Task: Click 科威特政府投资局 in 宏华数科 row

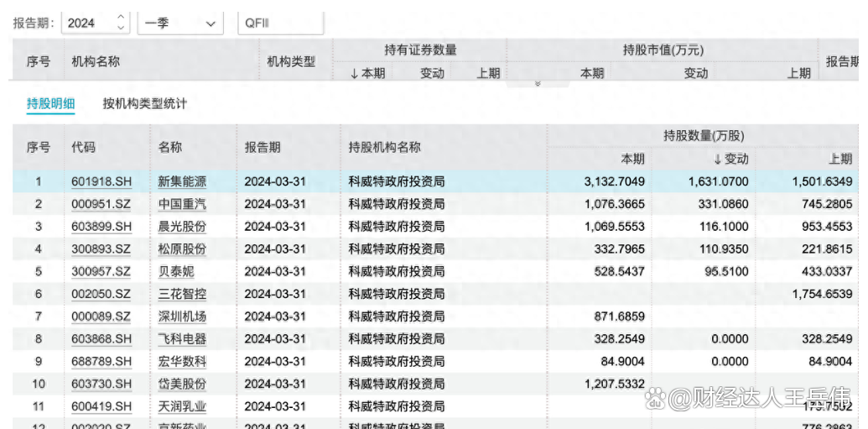Action: pyautogui.click(x=397, y=361)
